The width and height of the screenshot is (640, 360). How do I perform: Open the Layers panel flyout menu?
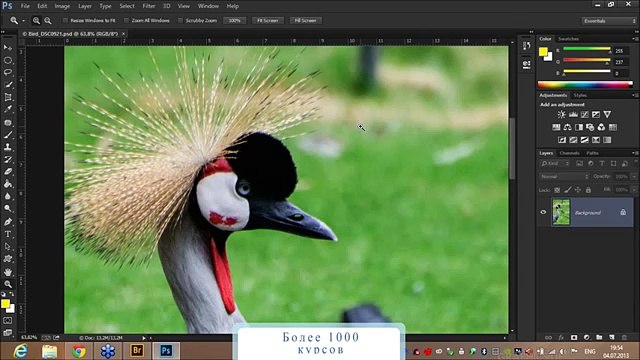pyautogui.click(x=635, y=153)
